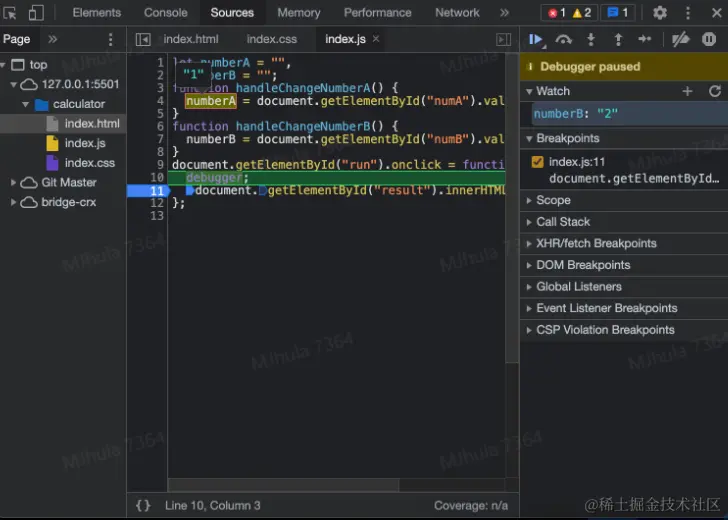
Task: Step over next function call
Action: coord(563,39)
